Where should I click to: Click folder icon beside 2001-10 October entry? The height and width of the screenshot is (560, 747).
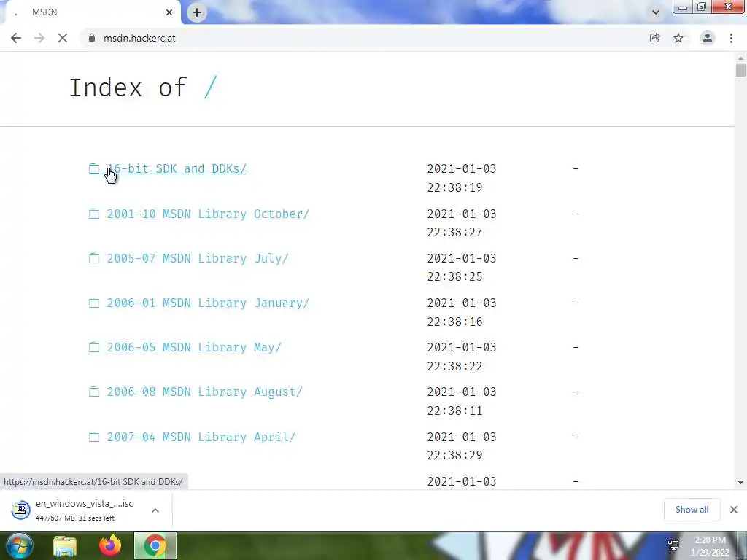tap(94, 214)
